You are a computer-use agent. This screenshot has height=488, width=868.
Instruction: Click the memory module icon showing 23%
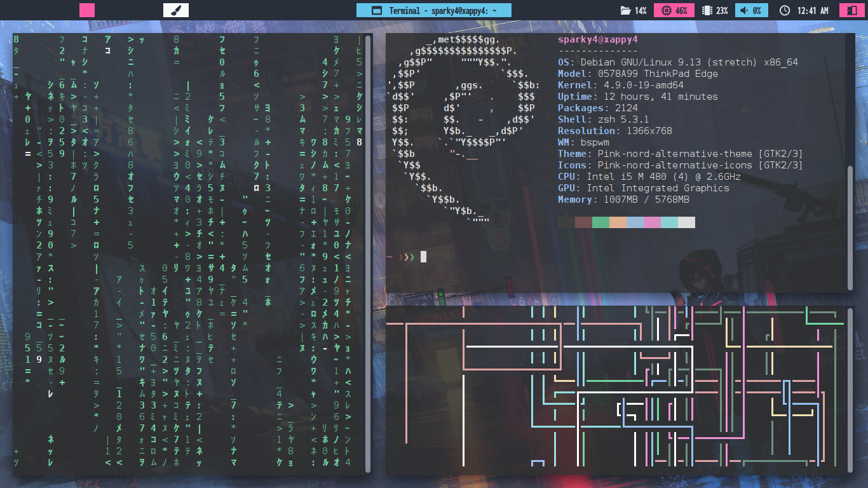707,11
